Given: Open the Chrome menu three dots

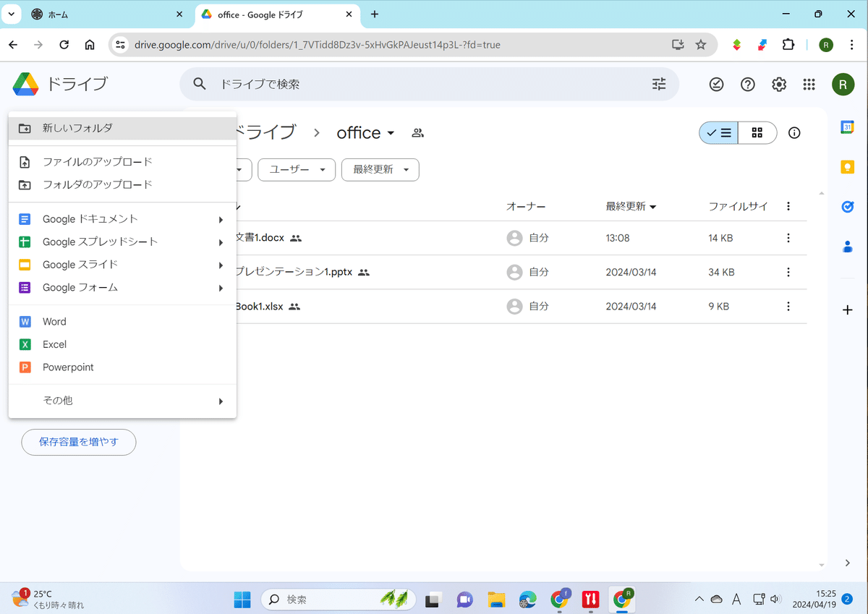Looking at the screenshot, I should pyautogui.click(x=853, y=45).
